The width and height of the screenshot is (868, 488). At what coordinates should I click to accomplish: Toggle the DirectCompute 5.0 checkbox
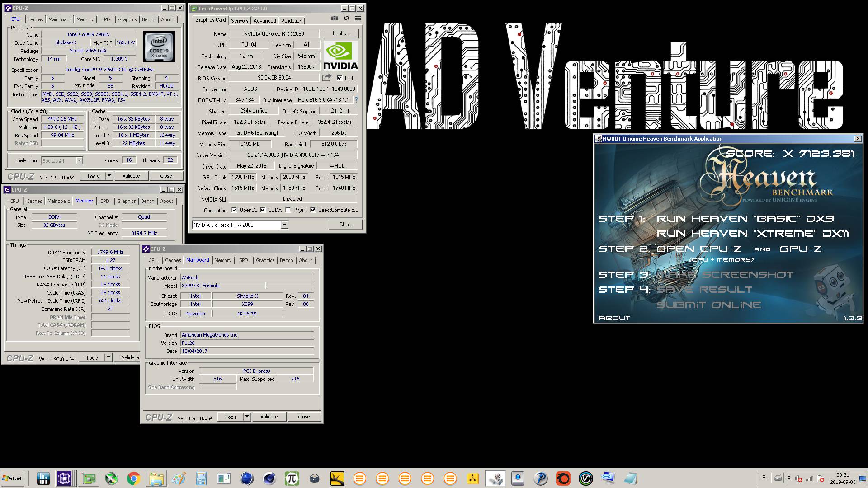313,210
